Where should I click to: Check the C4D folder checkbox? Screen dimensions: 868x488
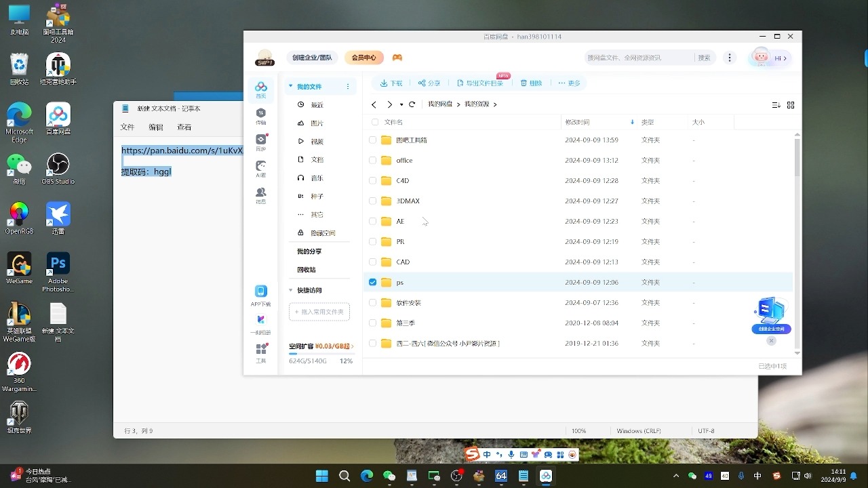pyautogui.click(x=372, y=181)
